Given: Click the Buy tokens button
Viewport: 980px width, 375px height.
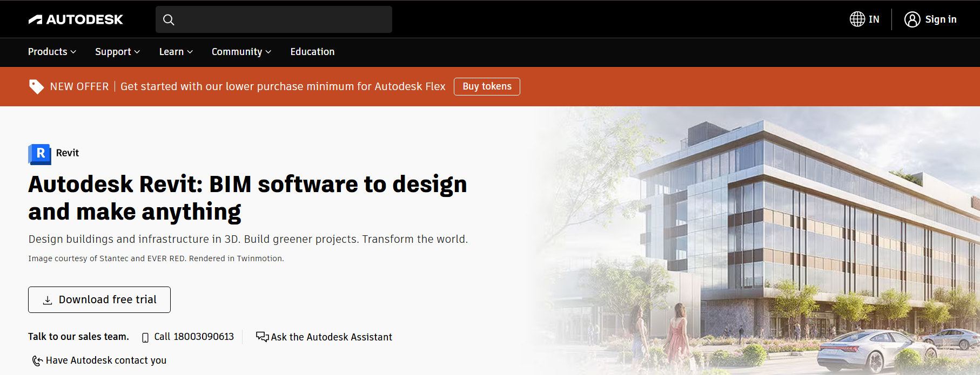Looking at the screenshot, I should (487, 86).
